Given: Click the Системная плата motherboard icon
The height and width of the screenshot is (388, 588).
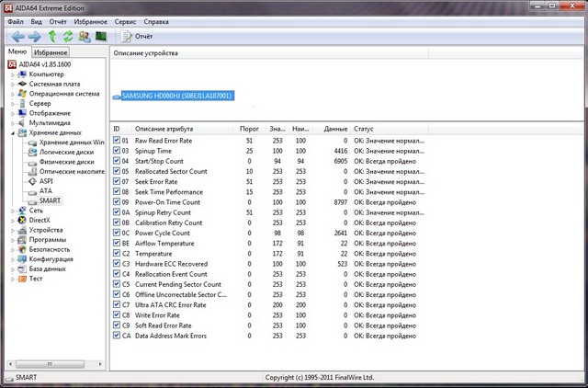Looking at the screenshot, I should pyautogui.click(x=22, y=84).
